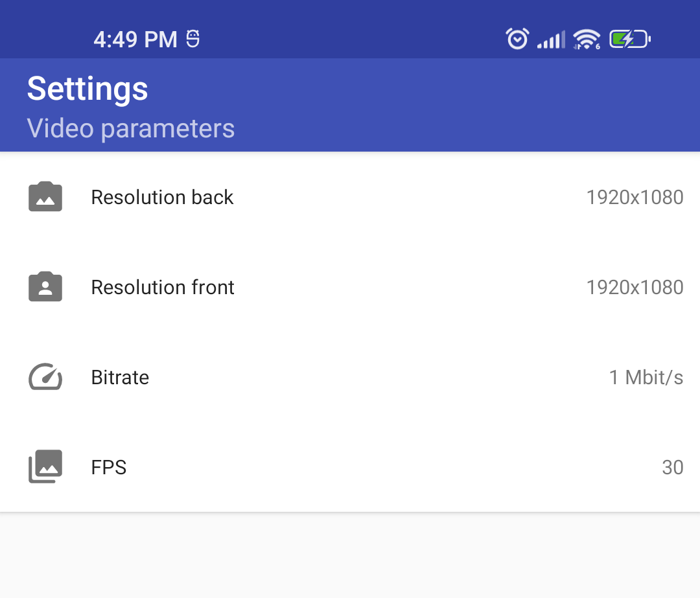Click the Bitrate speedometer icon

45,377
